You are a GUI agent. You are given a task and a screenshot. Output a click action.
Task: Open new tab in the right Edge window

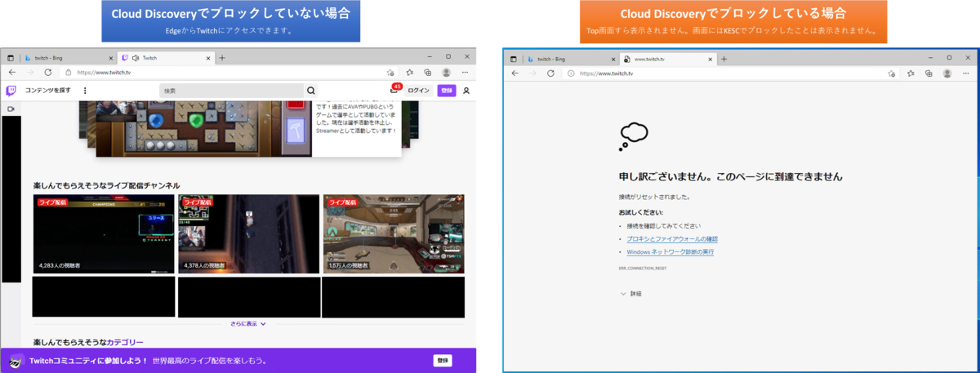coord(724,59)
